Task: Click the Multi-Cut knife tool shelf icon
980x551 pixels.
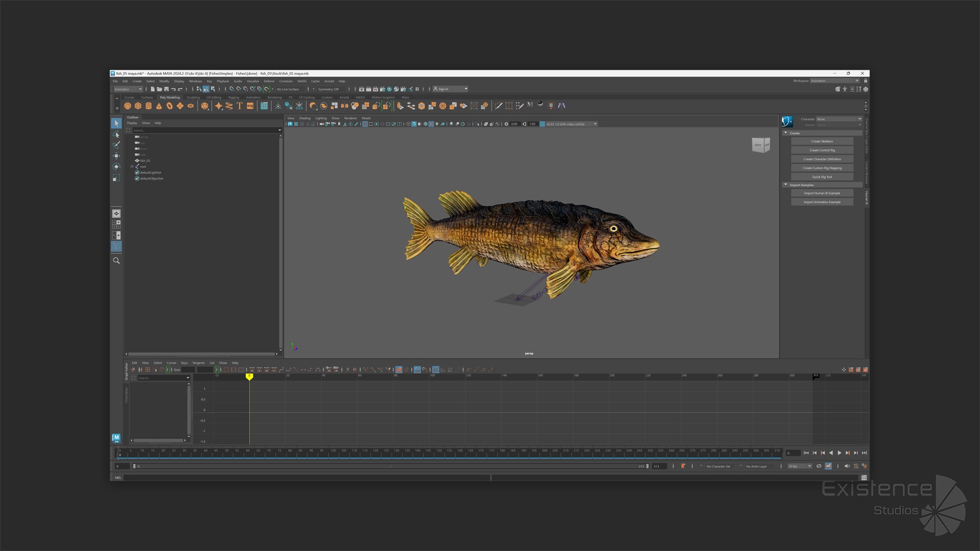Action: 499,106
